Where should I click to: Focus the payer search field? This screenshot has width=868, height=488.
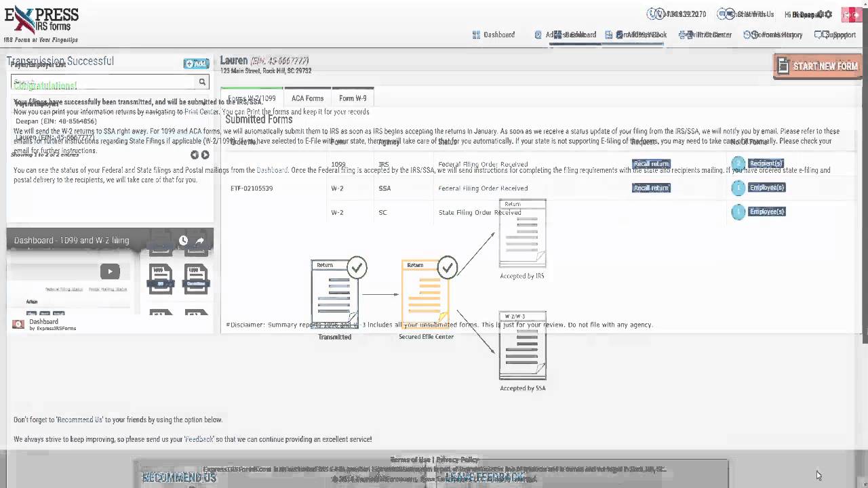point(103,82)
